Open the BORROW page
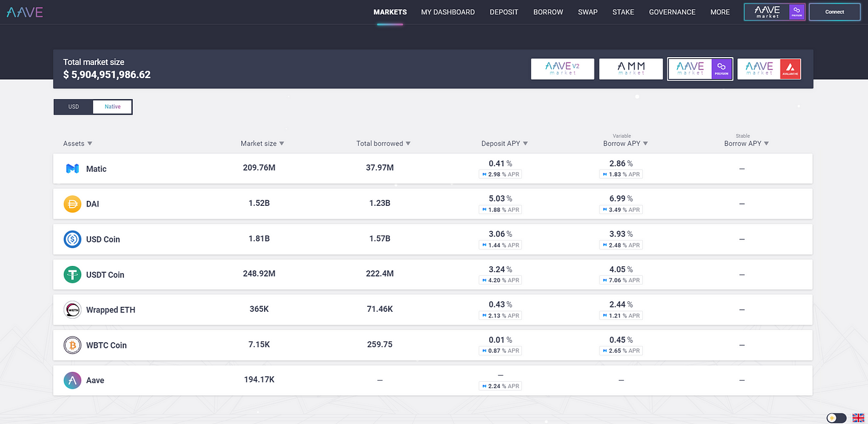Screen dimensions: 868x424 pyautogui.click(x=548, y=12)
